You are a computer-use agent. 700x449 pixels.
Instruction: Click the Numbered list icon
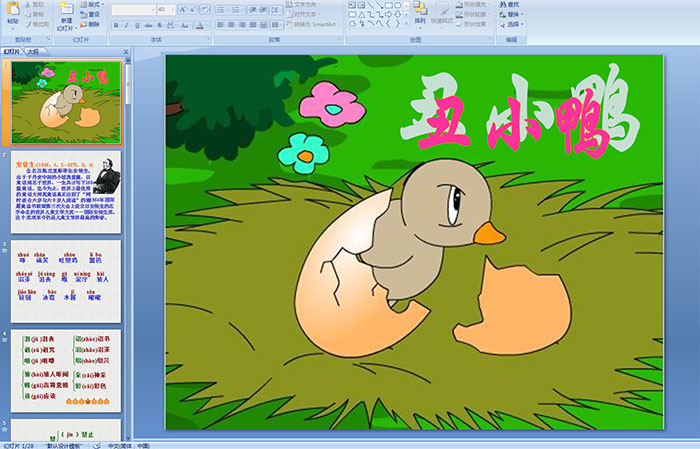[237, 9]
